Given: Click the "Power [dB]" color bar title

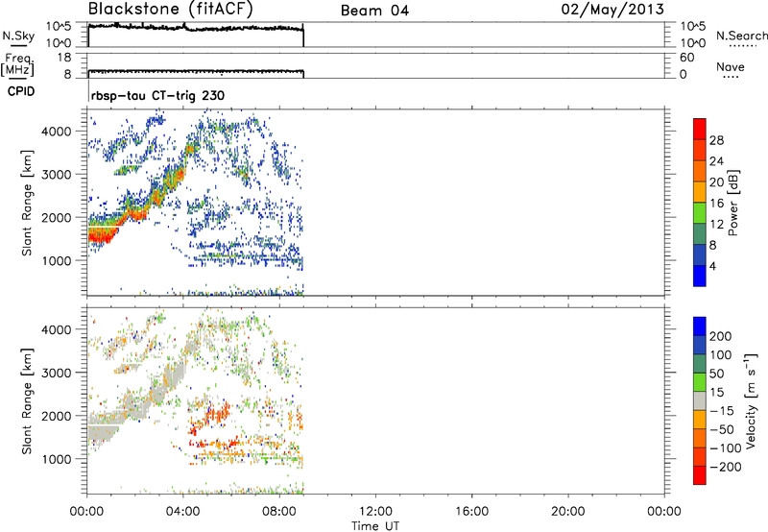Looking at the screenshot, I should (733, 203).
